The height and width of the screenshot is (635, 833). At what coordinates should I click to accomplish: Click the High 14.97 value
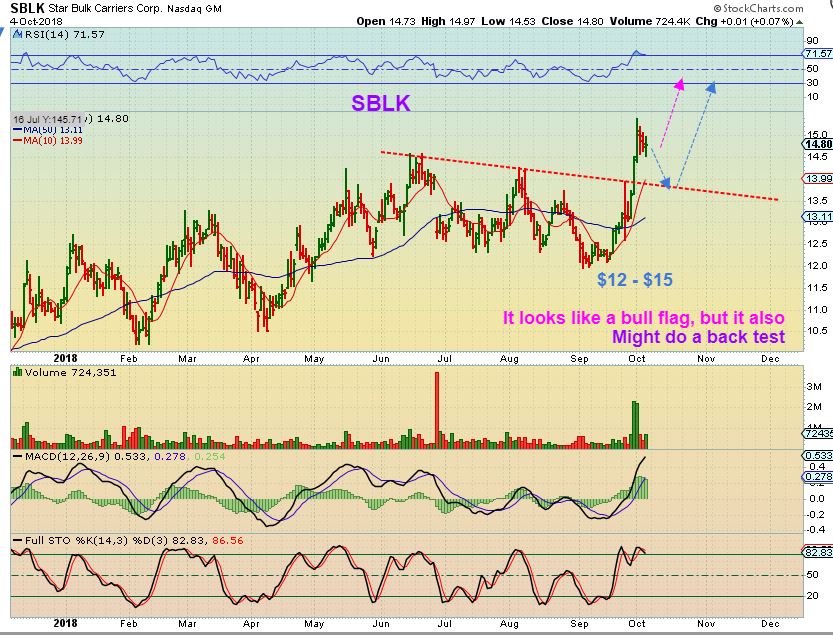point(449,21)
